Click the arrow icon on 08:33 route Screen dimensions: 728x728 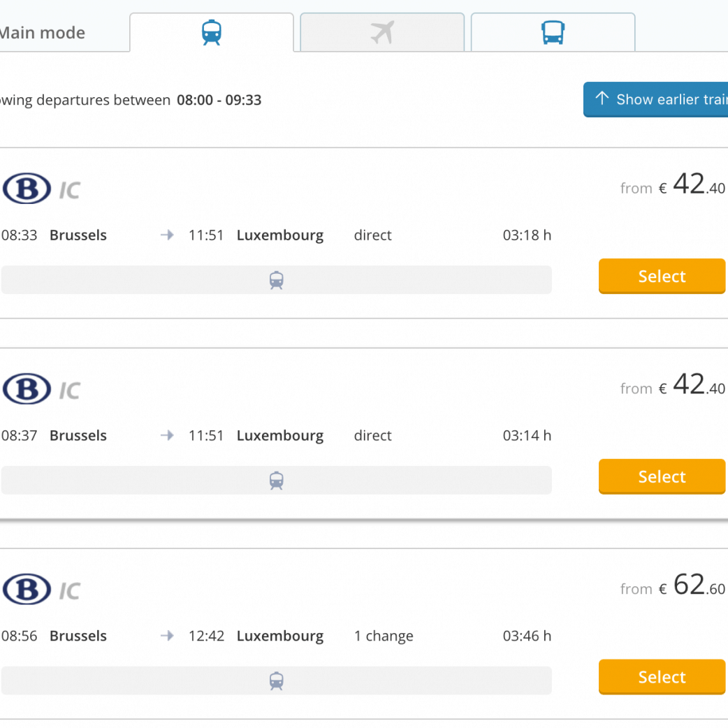(x=167, y=235)
